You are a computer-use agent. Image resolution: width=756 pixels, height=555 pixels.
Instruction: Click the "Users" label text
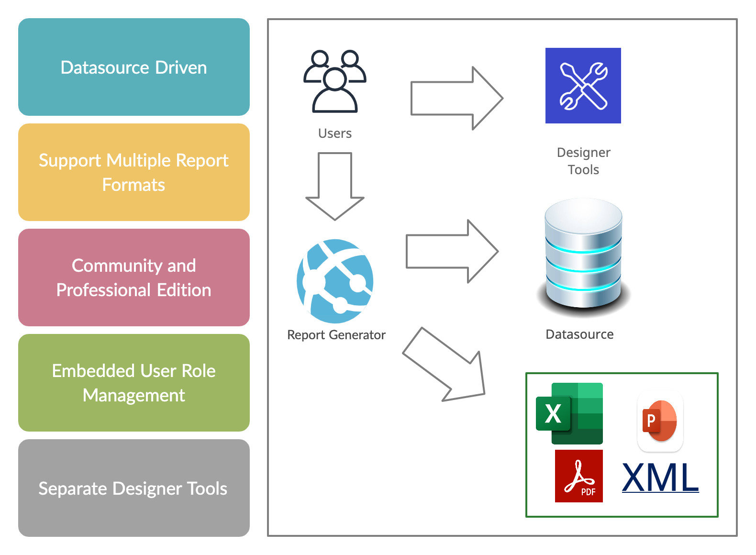click(335, 133)
